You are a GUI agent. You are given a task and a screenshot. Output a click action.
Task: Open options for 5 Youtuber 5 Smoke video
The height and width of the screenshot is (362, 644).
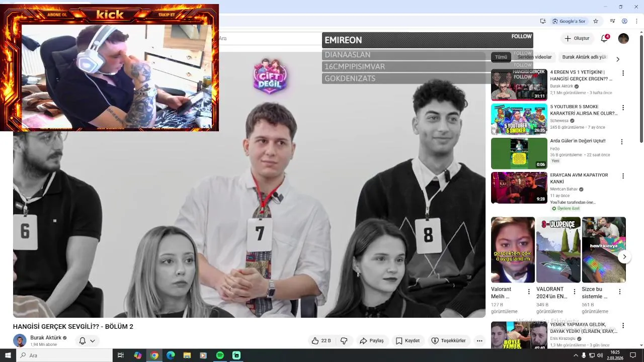point(623,108)
